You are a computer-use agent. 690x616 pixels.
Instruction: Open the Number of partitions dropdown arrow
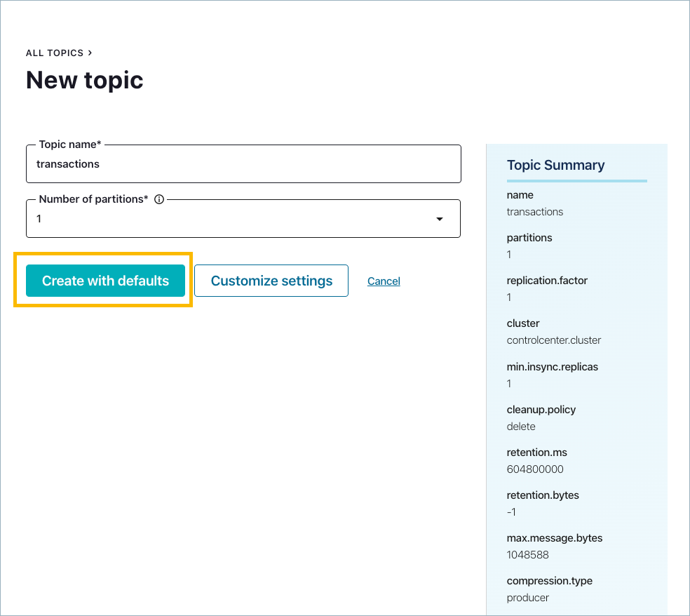[440, 219]
